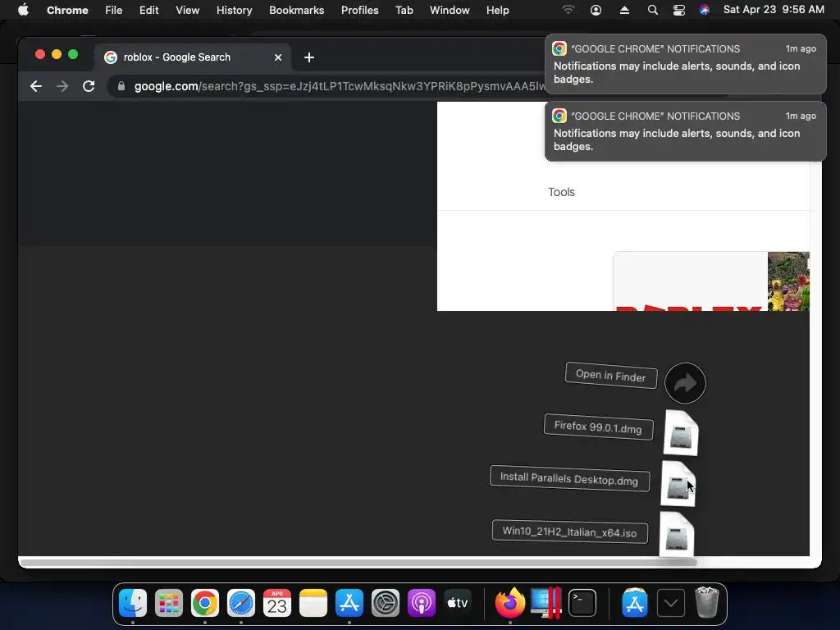Open Safari from the Dock
This screenshot has height=630, width=840.
tap(241, 603)
